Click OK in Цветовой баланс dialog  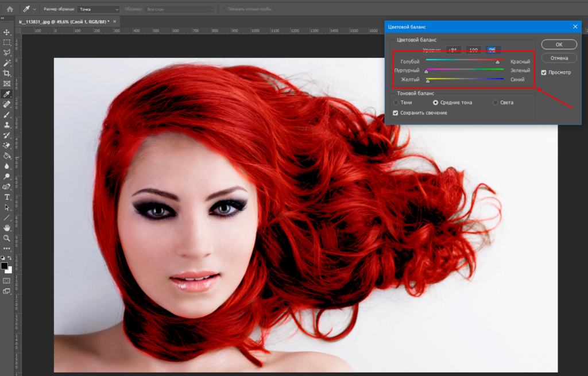[x=559, y=45]
